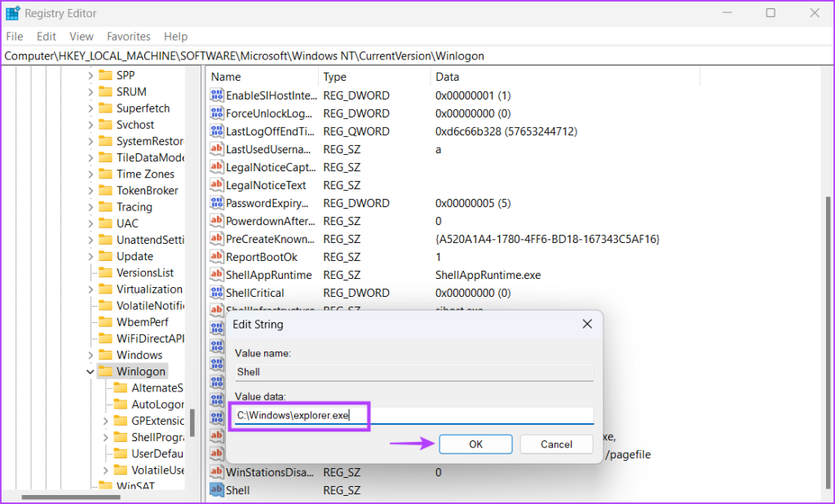The height and width of the screenshot is (504, 835).
Task: Cancel the Edit String dialog
Action: [x=556, y=444]
